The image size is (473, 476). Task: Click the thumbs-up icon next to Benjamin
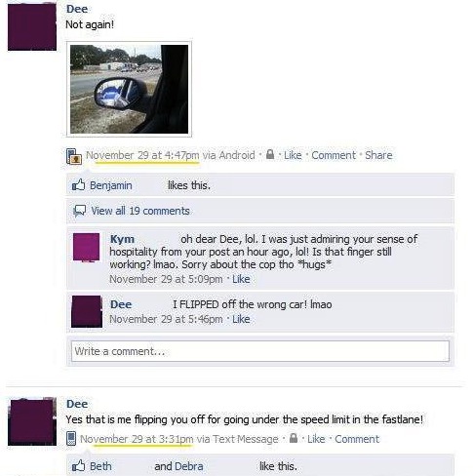(x=78, y=185)
